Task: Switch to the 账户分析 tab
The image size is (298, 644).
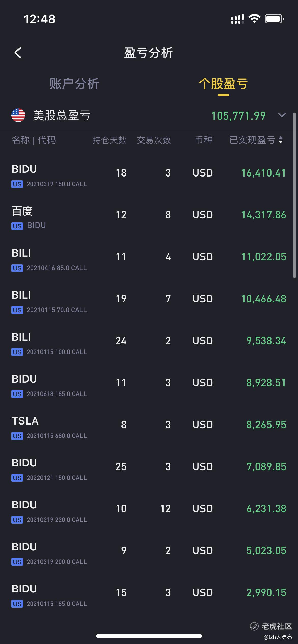Action: 74,84
